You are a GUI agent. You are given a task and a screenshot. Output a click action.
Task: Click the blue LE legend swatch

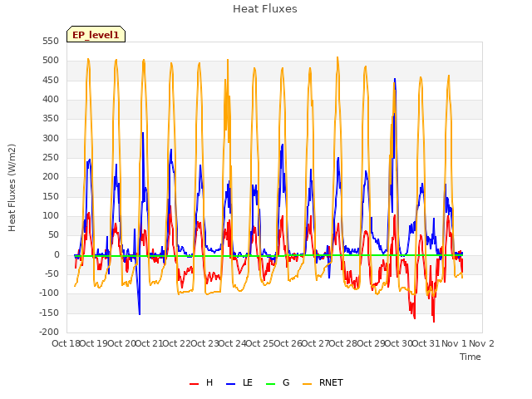pyautogui.click(x=231, y=384)
